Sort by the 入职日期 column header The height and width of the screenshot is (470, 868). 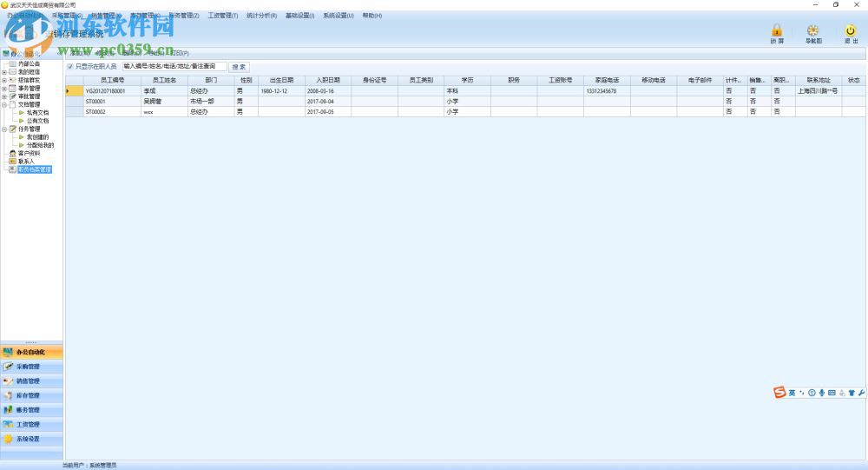pyautogui.click(x=328, y=81)
